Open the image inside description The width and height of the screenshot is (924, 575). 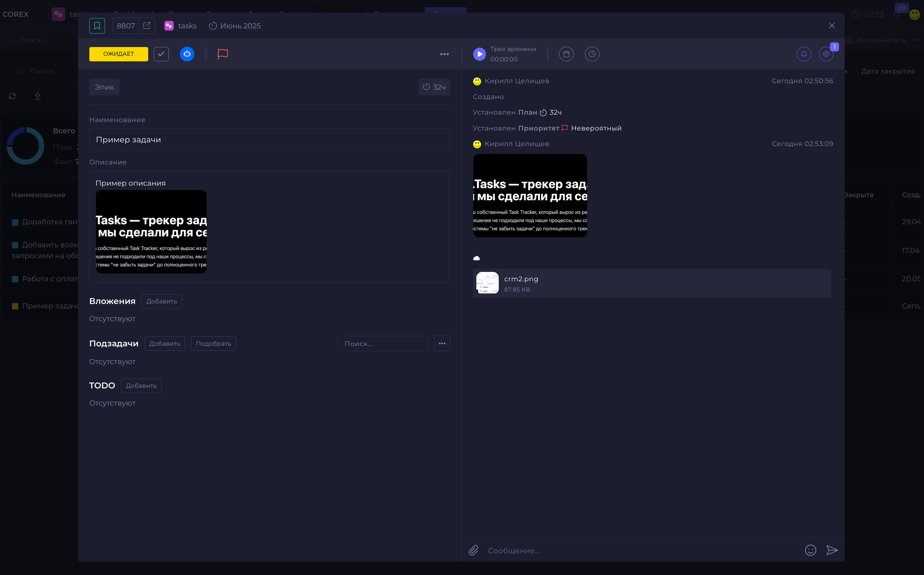(x=151, y=232)
